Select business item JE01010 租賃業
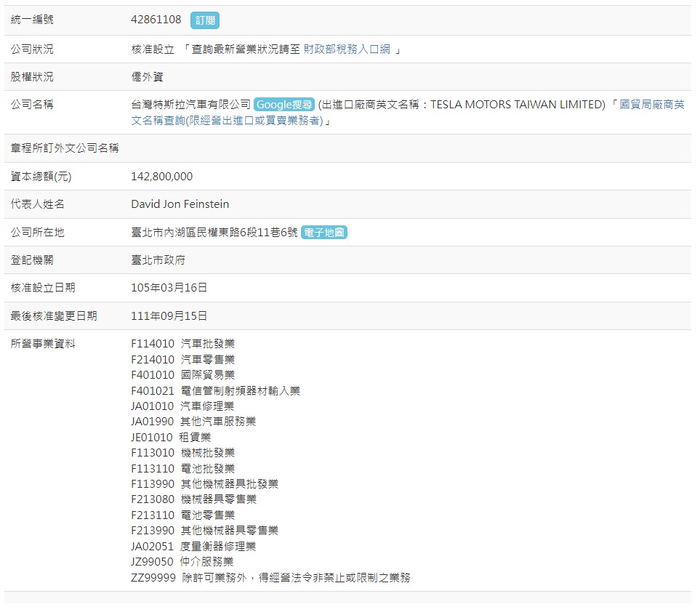Viewport: 700px width, 615px height. pyautogui.click(x=171, y=437)
